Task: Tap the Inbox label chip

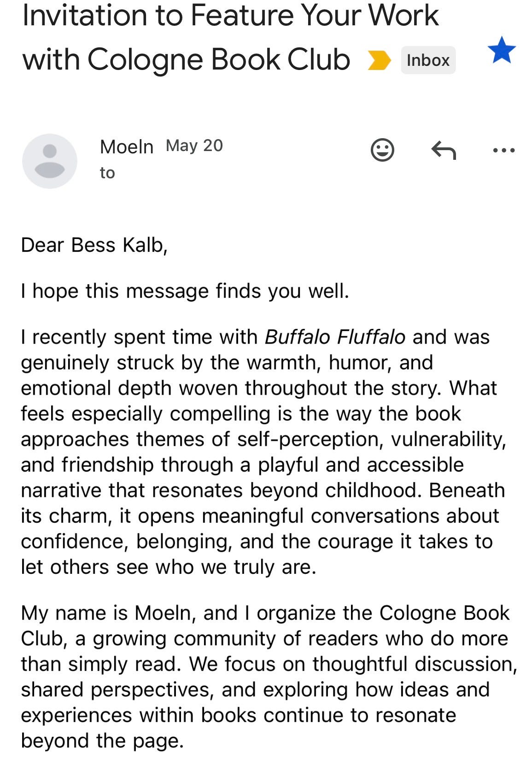Action: [428, 60]
